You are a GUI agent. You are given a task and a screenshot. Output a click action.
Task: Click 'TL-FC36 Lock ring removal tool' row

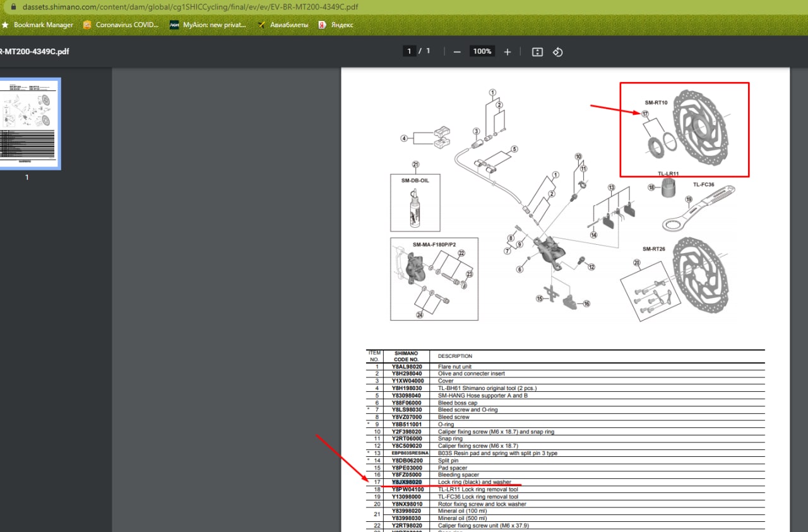point(565,497)
